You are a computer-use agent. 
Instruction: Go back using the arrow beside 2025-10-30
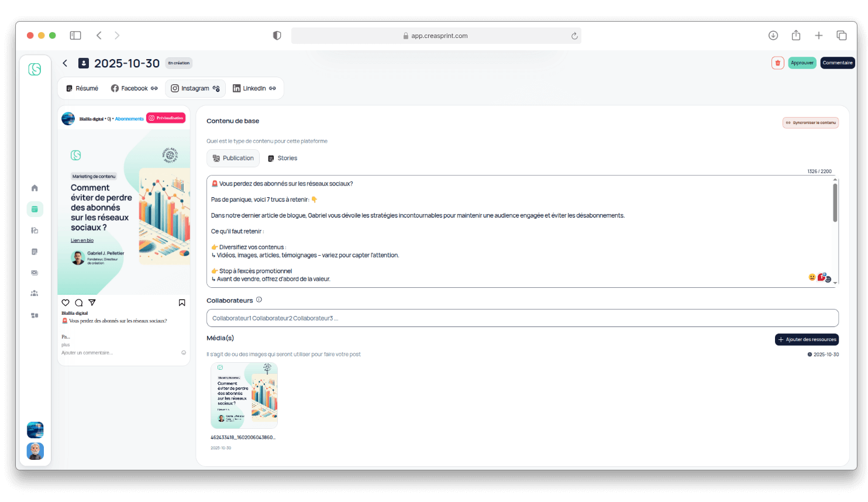(65, 63)
